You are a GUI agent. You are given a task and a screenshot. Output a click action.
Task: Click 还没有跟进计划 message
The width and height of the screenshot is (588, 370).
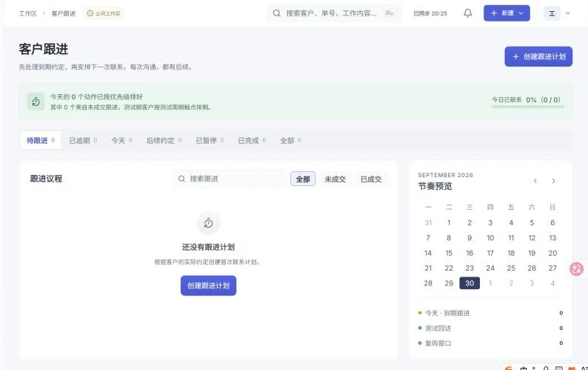(x=209, y=247)
